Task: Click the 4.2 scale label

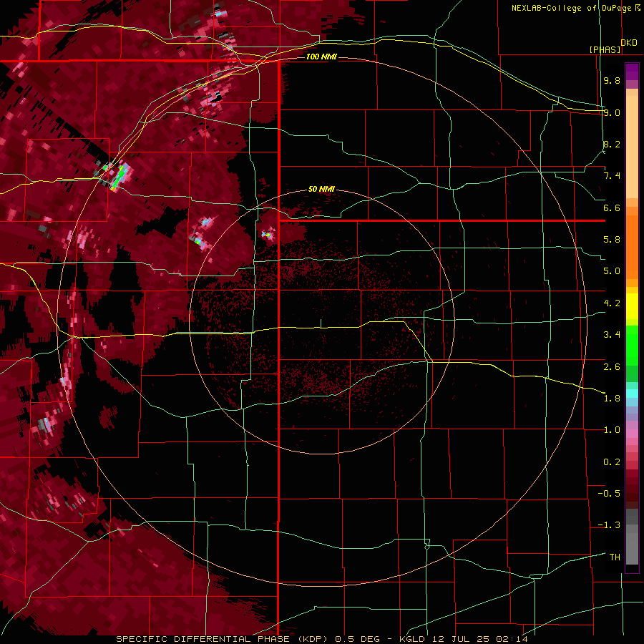Action: tap(612, 303)
